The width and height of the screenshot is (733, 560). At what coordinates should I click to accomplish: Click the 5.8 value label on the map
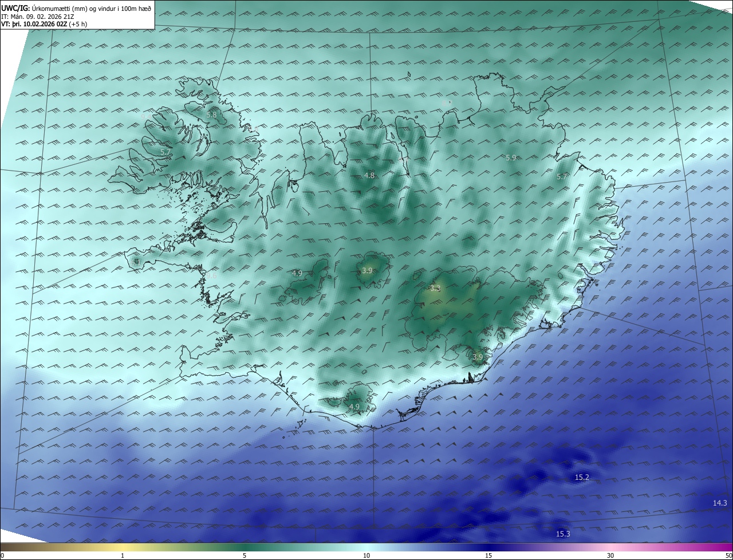click(211, 115)
